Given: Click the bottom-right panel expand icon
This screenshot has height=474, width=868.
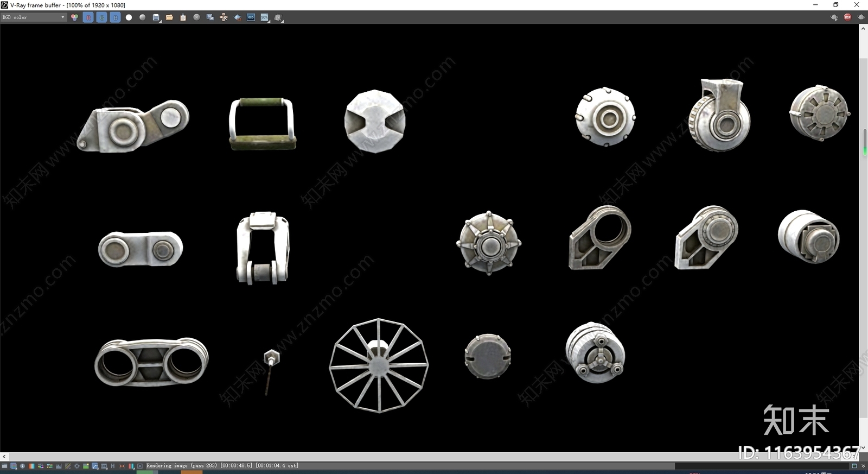Looking at the screenshot, I should point(854,466).
